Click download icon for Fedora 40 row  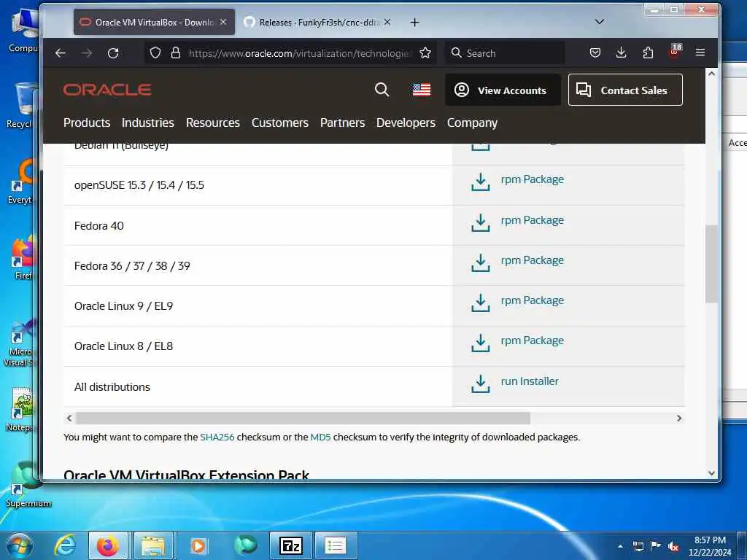pos(481,222)
